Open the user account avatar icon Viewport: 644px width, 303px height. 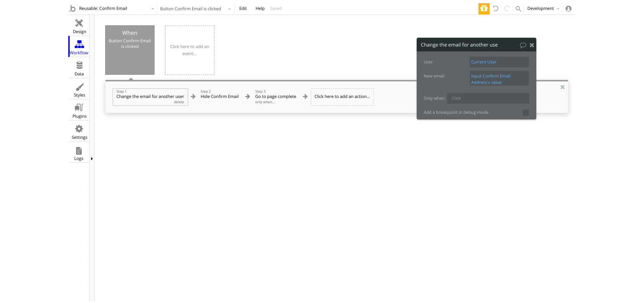pyautogui.click(x=568, y=8)
